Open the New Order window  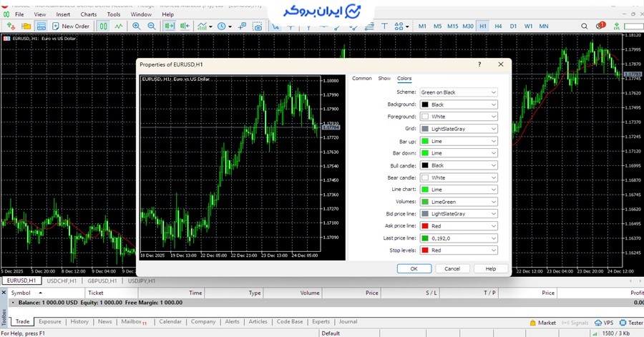pos(70,26)
